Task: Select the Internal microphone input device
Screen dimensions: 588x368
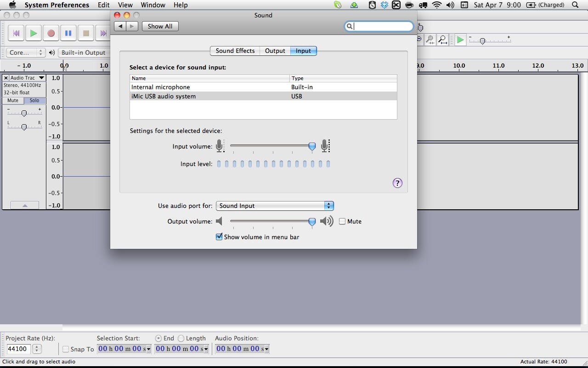Action: pos(263,87)
